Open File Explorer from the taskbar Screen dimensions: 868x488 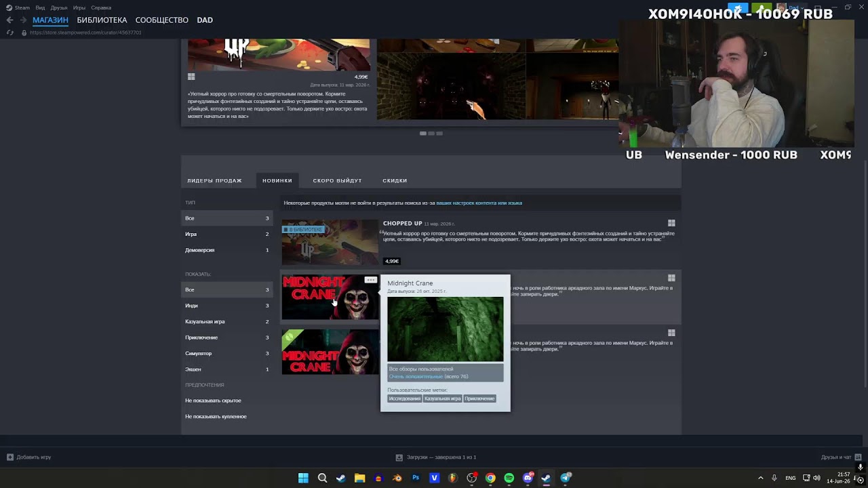359,478
